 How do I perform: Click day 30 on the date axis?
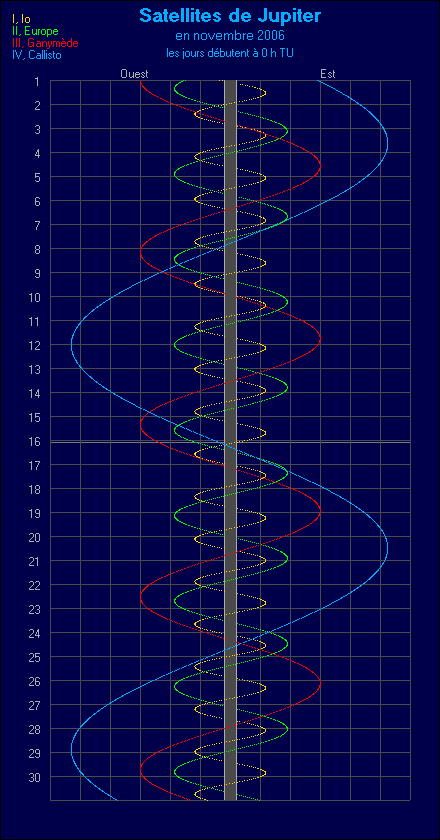[34, 776]
